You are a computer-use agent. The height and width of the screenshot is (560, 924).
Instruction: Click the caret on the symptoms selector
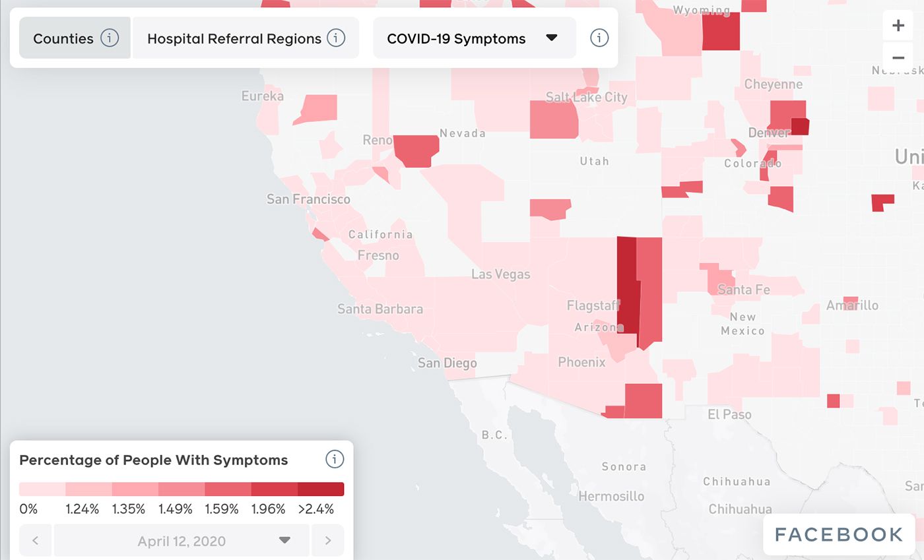tap(552, 38)
